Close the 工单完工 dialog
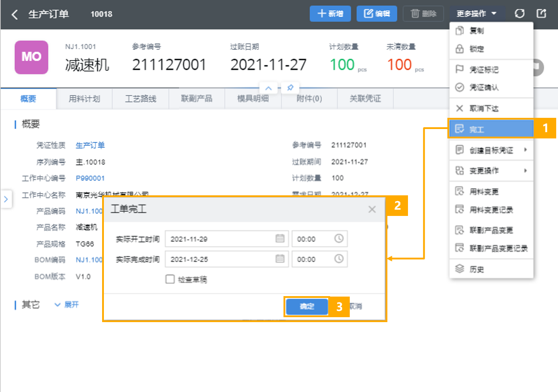558x392 pixels. [x=372, y=209]
